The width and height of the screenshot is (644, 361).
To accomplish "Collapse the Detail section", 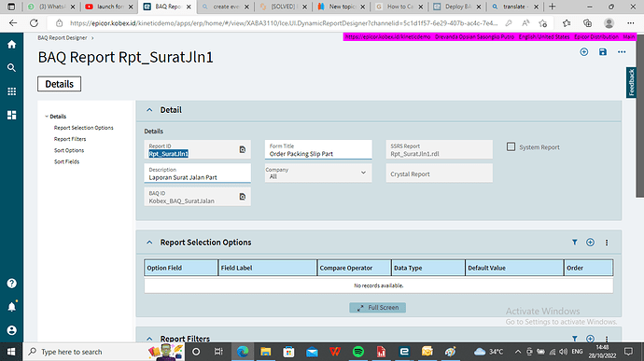I will (x=149, y=110).
